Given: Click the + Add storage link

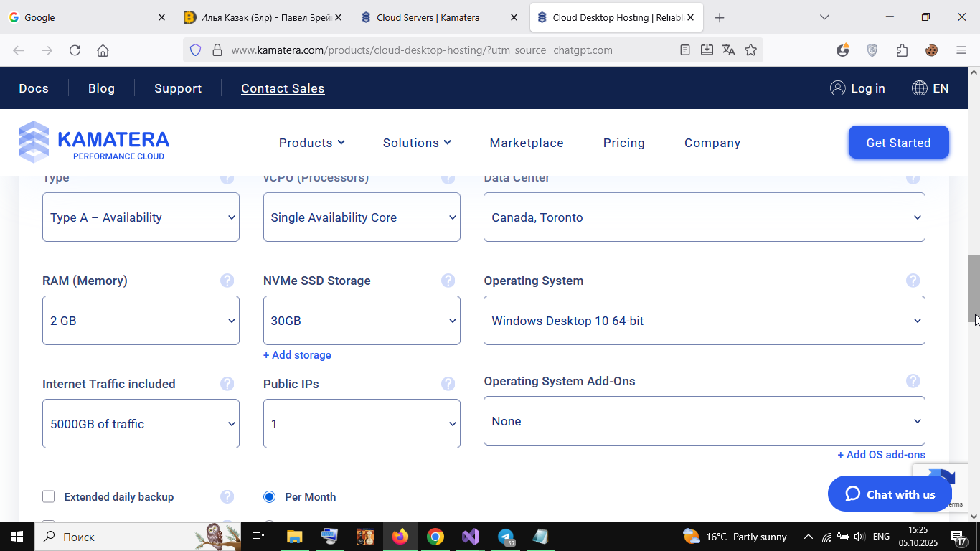Looking at the screenshot, I should point(297,355).
